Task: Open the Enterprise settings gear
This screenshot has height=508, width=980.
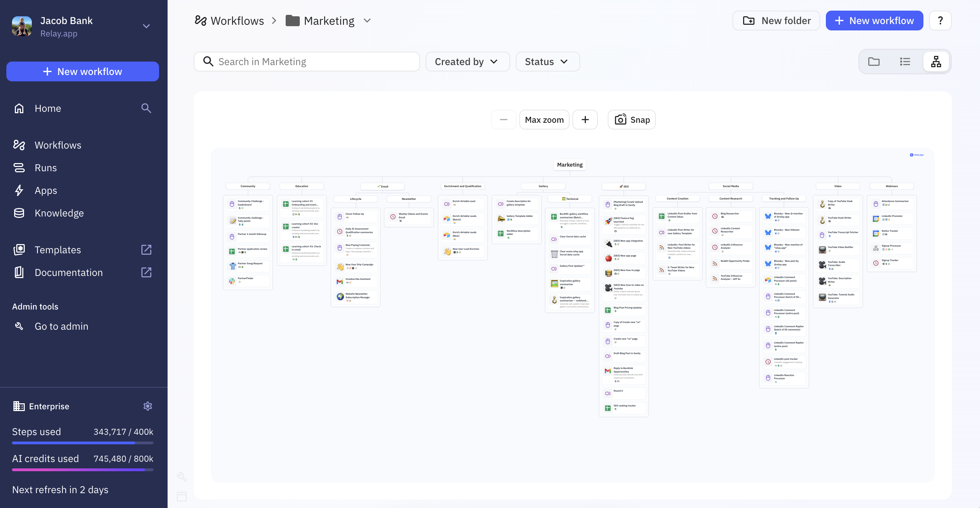Action: [x=148, y=406]
